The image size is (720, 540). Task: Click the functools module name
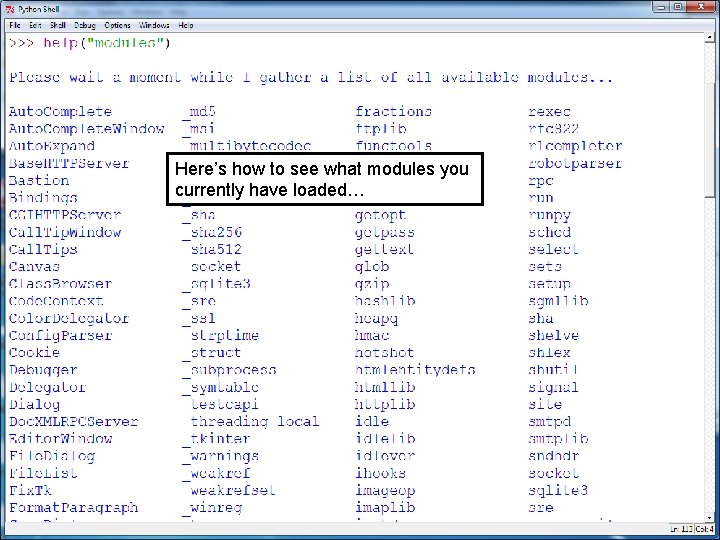click(394, 146)
